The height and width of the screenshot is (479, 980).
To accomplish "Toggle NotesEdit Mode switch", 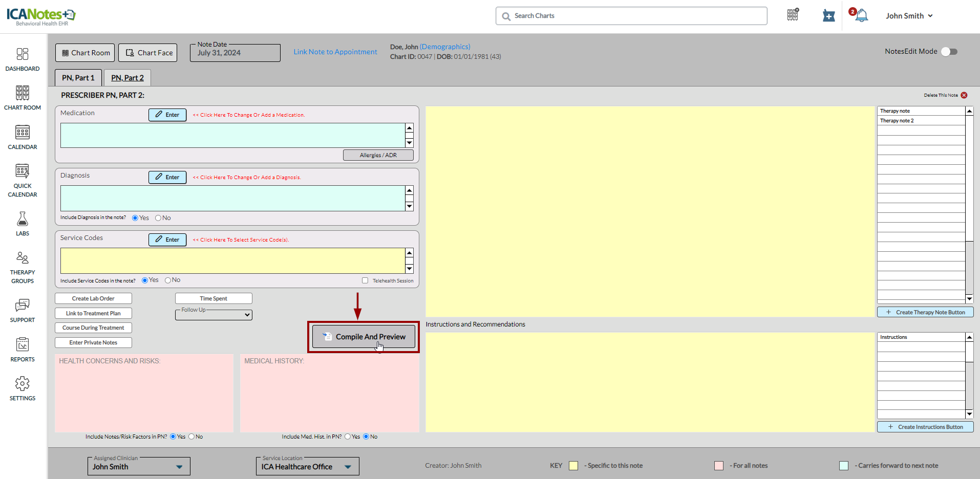I will click(949, 52).
